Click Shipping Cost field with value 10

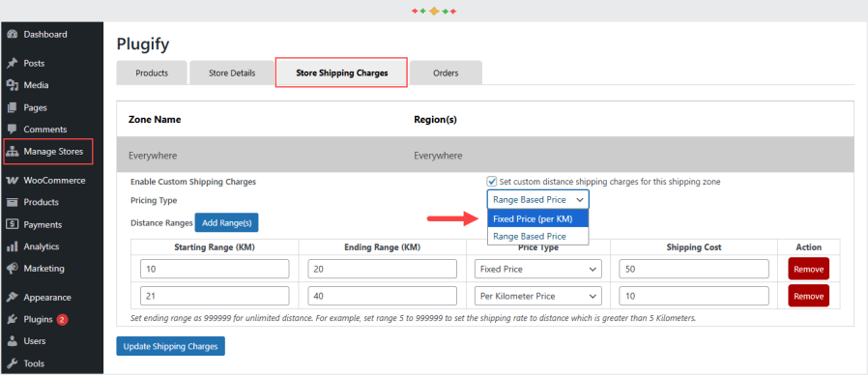pyautogui.click(x=694, y=297)
